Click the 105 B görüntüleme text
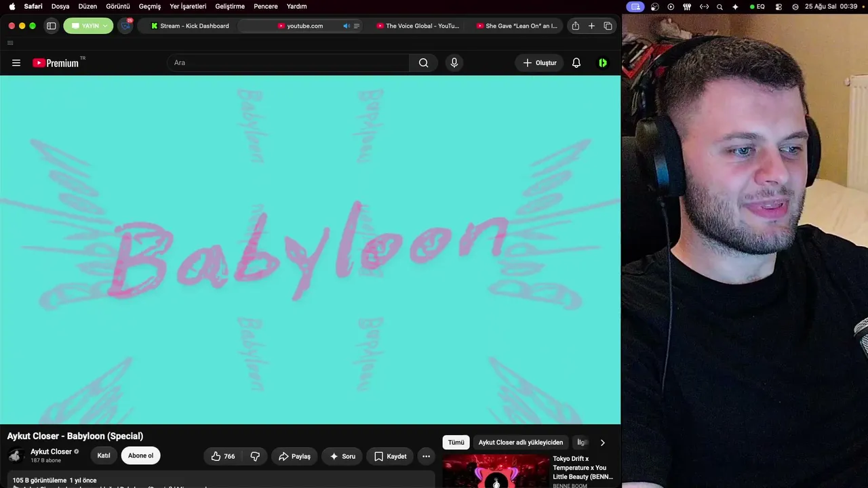This screenshot has width=868, height=488. [38, 481]
